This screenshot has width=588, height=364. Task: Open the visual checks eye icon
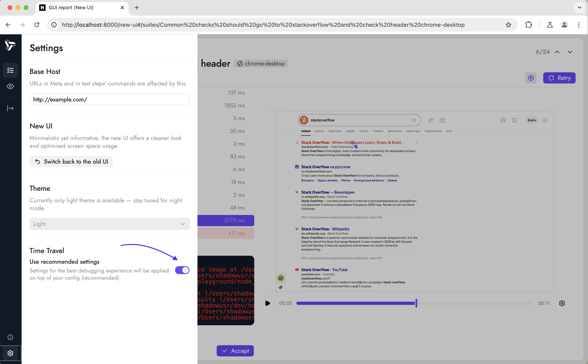pos(10,86)
